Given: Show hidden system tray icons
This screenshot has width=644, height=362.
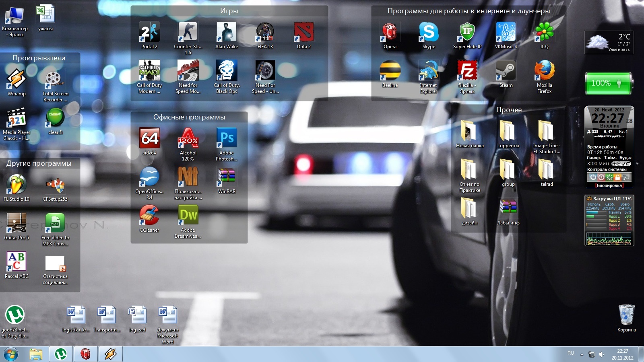Looking at the screenshot, I should (x=582, y=354).
